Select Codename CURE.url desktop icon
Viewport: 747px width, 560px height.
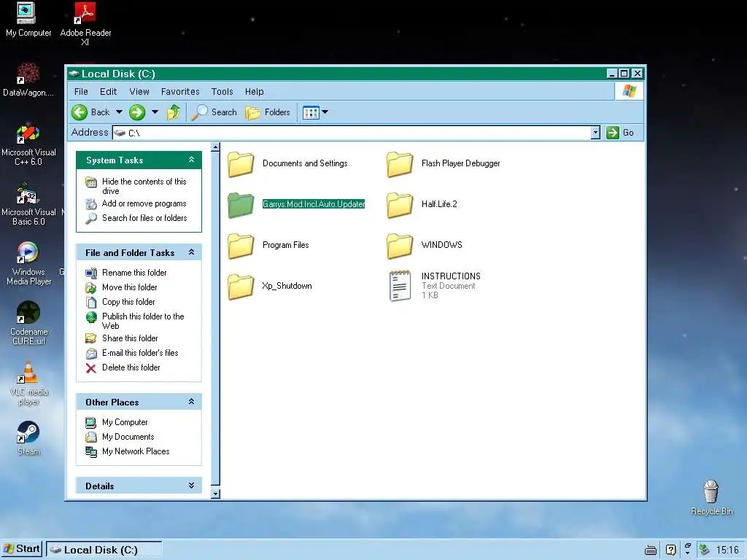point(28,324)
